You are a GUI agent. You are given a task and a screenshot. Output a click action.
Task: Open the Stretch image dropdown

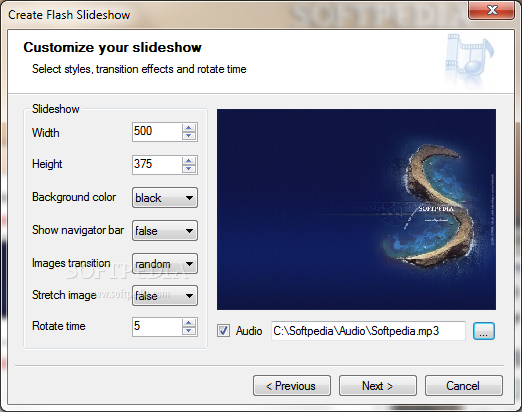click(x=165, y=295)
